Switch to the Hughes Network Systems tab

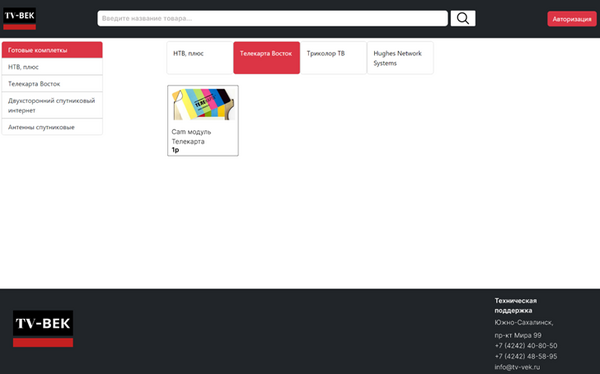(x=400, y=58)
